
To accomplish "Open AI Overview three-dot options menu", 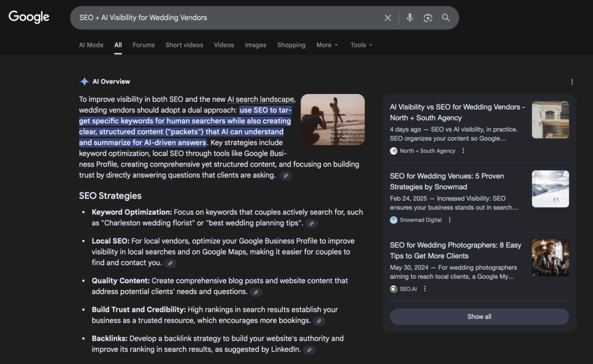I will 572,82.
